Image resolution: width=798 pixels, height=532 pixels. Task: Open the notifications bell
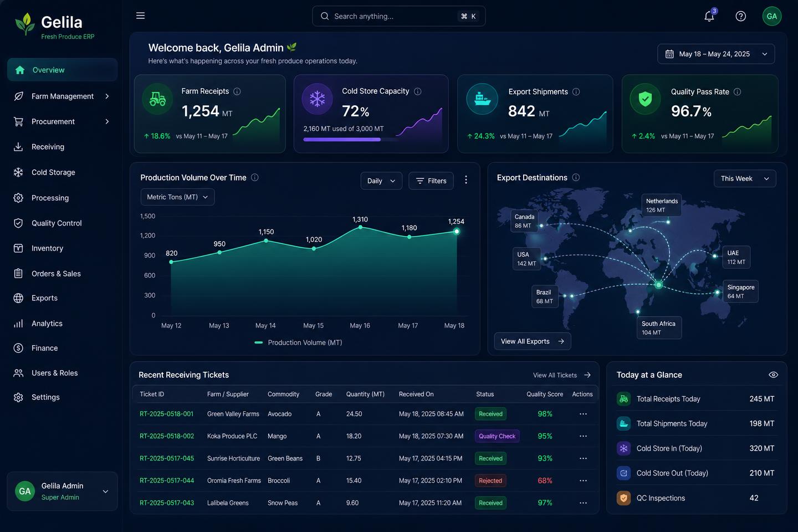709,16
